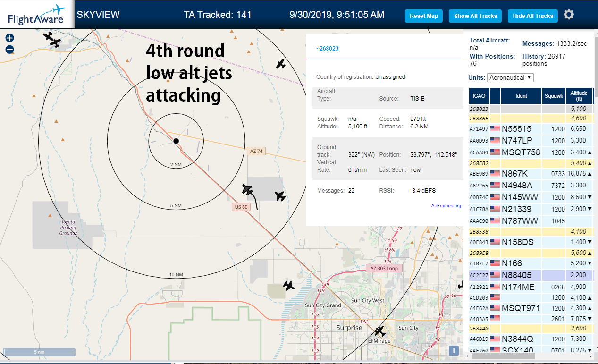Click the map info icon

click(453, 350)
